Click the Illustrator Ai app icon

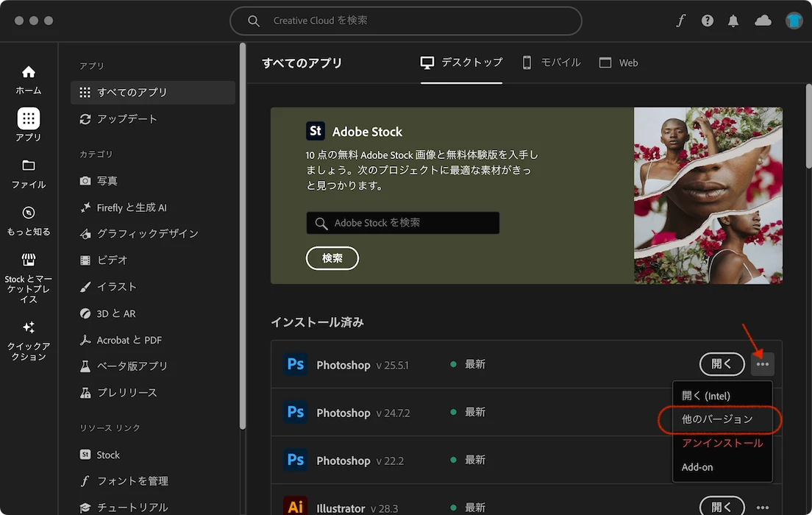[296, 505]
